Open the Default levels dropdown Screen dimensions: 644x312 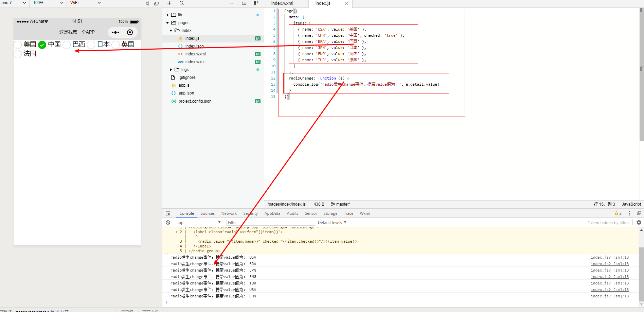[x=332, y=223]
